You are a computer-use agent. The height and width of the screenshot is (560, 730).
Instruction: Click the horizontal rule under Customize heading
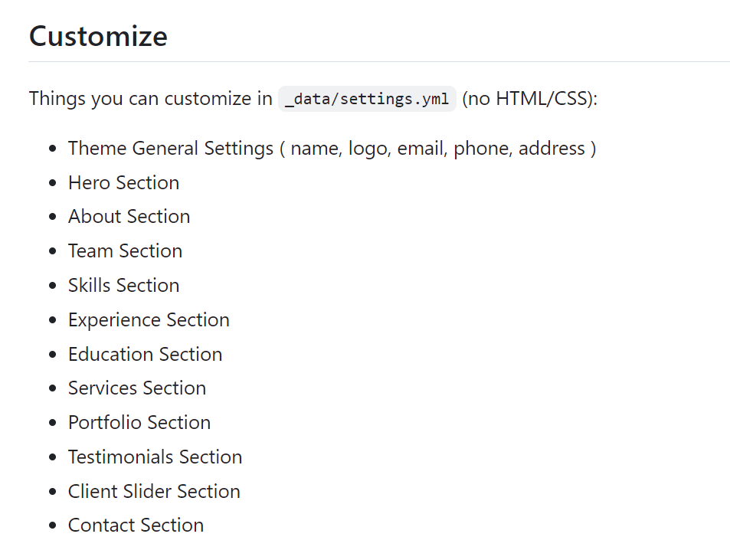click(x=378, y=61)
